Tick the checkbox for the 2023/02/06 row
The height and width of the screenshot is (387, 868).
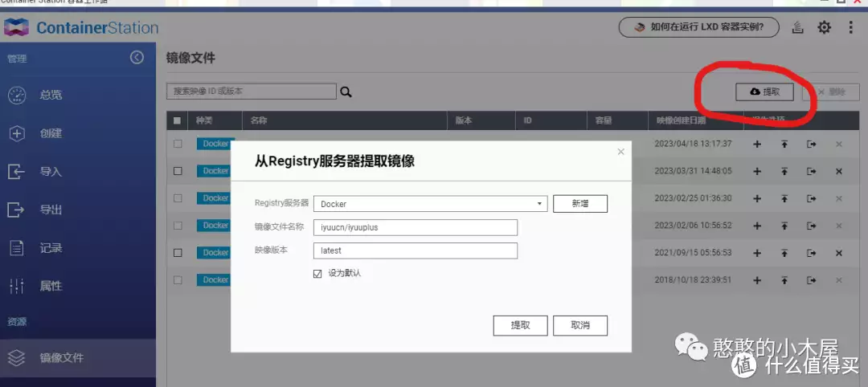[178, 226]
